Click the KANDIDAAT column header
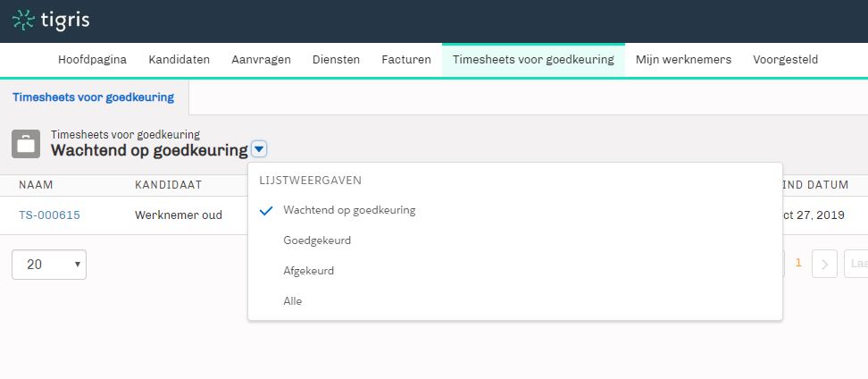The image size is (868, 379). (168, 185)
